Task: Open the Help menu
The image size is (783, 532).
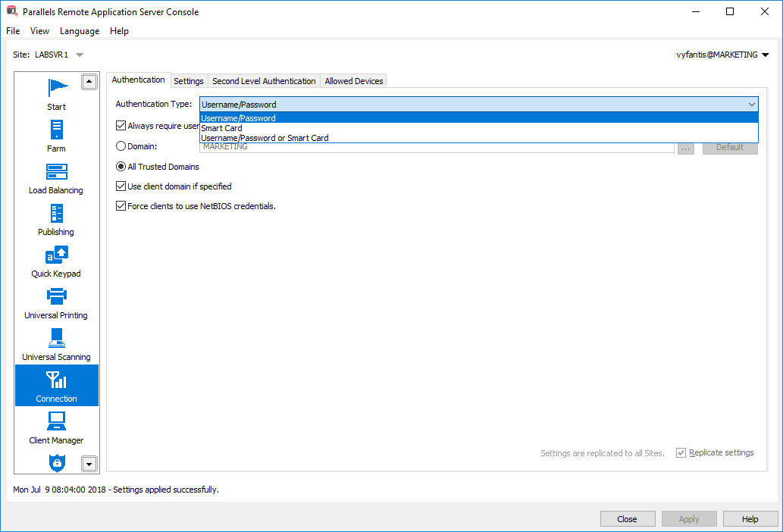Action: [119, 31]
